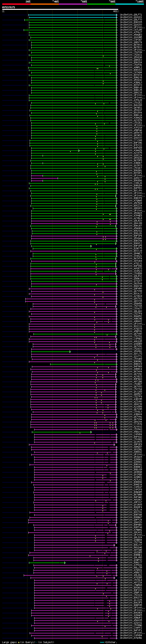Select label UniRef100_B9RCP9
The width and height of the screenshot is (146, 644).
(131, 198)
